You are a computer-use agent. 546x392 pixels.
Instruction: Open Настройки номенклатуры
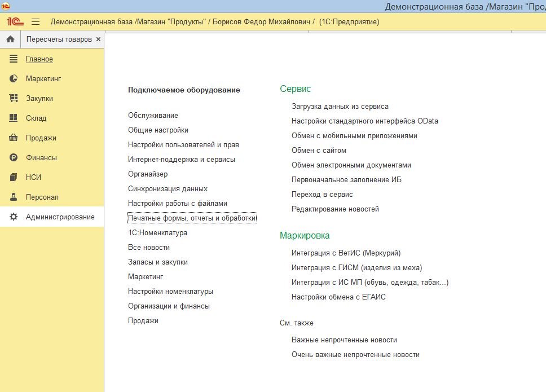click(x=170, y=292)
